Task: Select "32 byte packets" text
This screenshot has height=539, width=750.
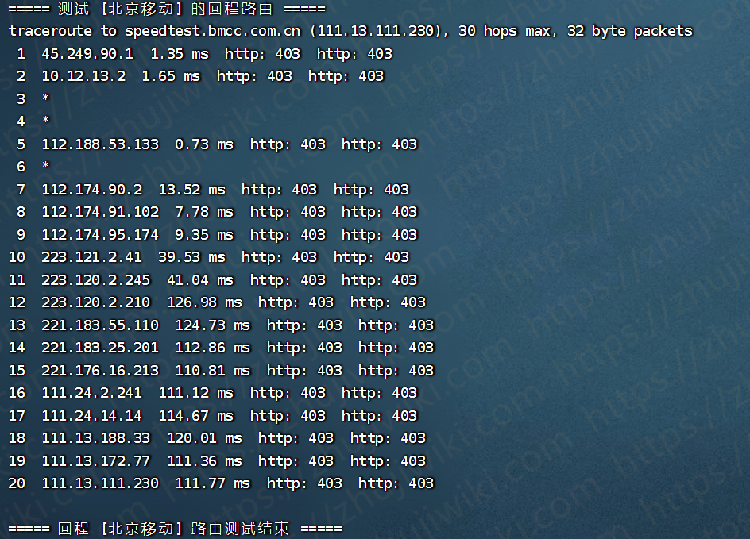Action: click(630, 32)
